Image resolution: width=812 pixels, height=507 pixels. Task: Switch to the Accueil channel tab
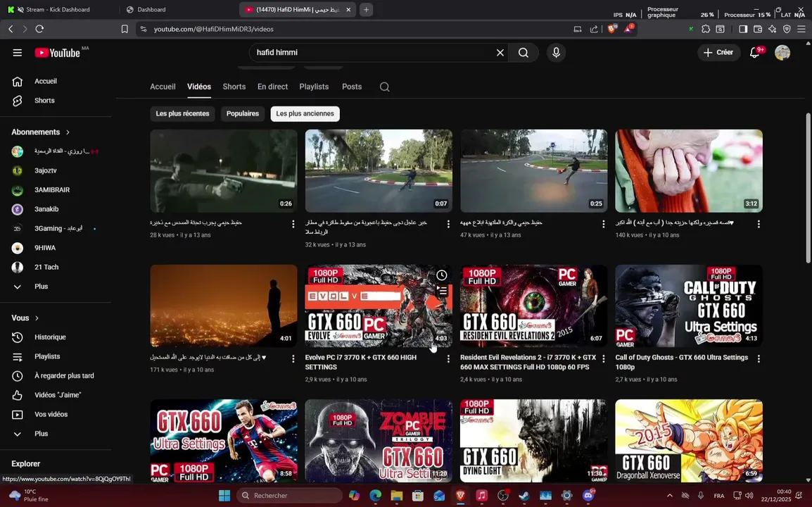pyautogui.click(x=163, y=87)
